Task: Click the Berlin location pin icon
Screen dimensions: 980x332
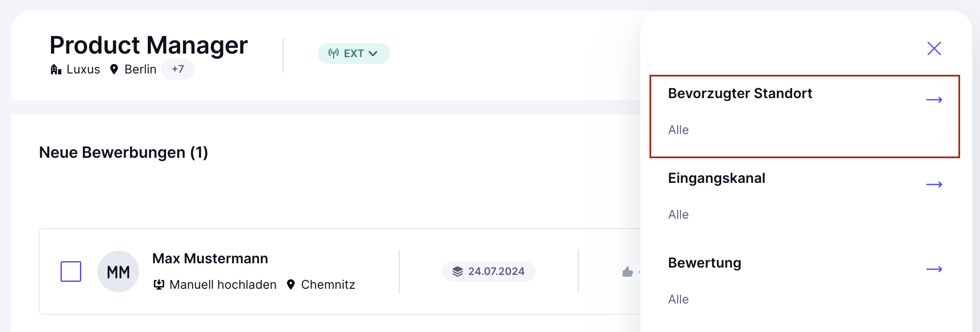Action: (114, 69)
